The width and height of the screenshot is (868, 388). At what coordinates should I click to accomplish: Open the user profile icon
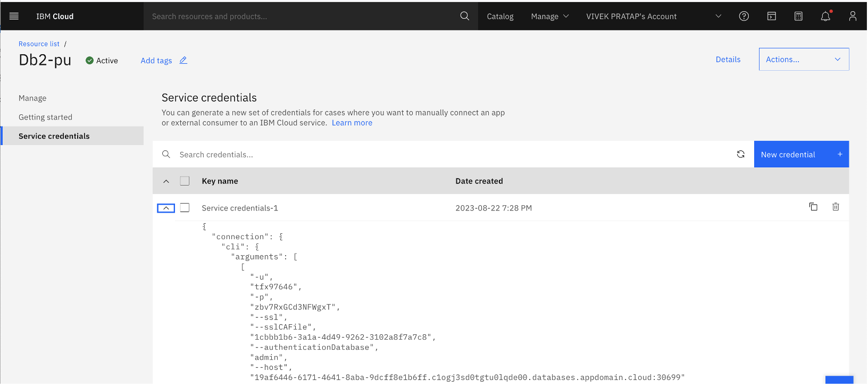853,16
